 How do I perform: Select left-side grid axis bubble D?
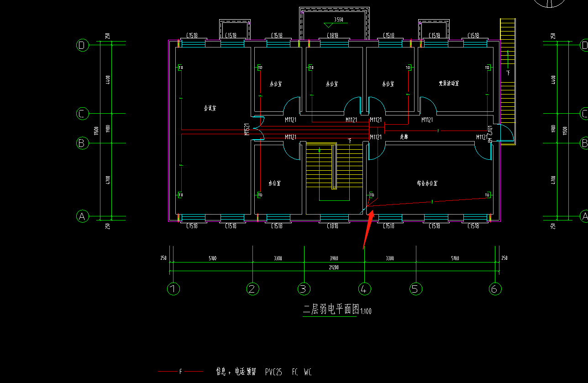point(82,45)
